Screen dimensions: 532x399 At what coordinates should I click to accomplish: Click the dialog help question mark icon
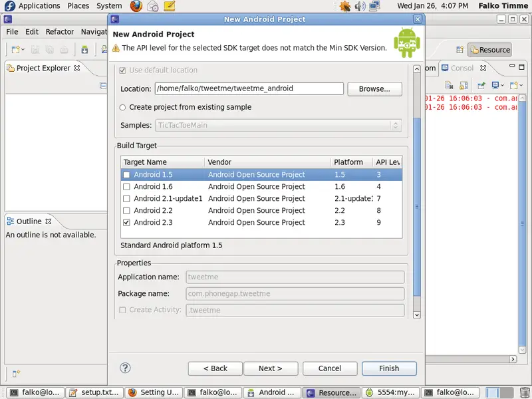[x=125, y=368]
